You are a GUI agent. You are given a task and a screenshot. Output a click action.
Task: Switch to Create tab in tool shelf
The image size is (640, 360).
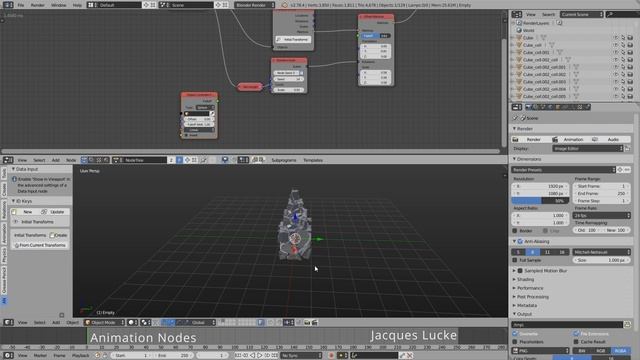[4, 189]
